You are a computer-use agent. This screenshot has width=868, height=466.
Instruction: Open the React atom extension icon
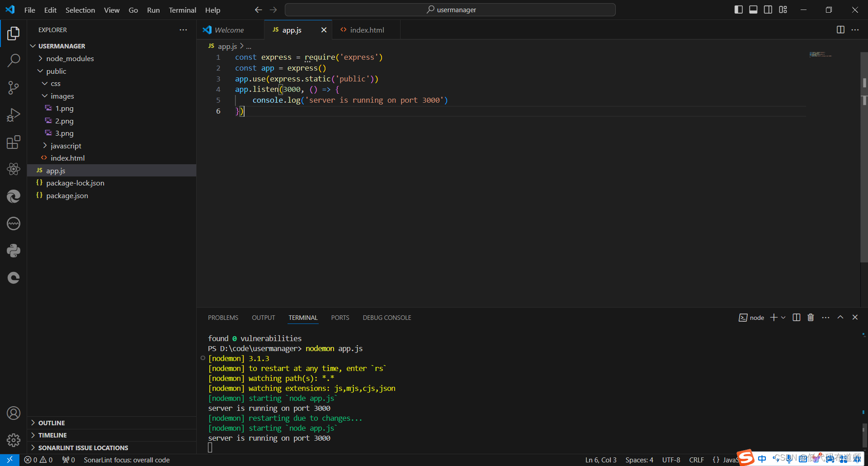tap(14, 169)
